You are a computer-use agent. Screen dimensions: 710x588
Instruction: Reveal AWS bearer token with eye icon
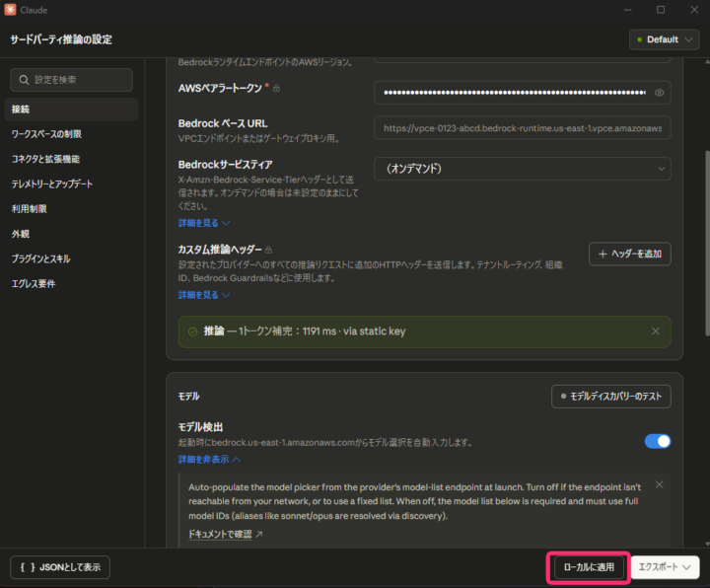tap(659, 93)
